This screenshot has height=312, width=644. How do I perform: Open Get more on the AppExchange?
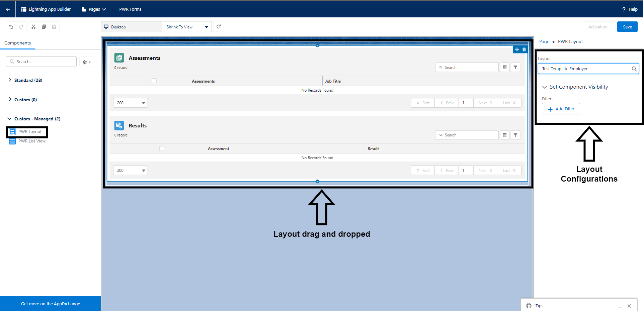pyautogui.click(x=51, y=304)
